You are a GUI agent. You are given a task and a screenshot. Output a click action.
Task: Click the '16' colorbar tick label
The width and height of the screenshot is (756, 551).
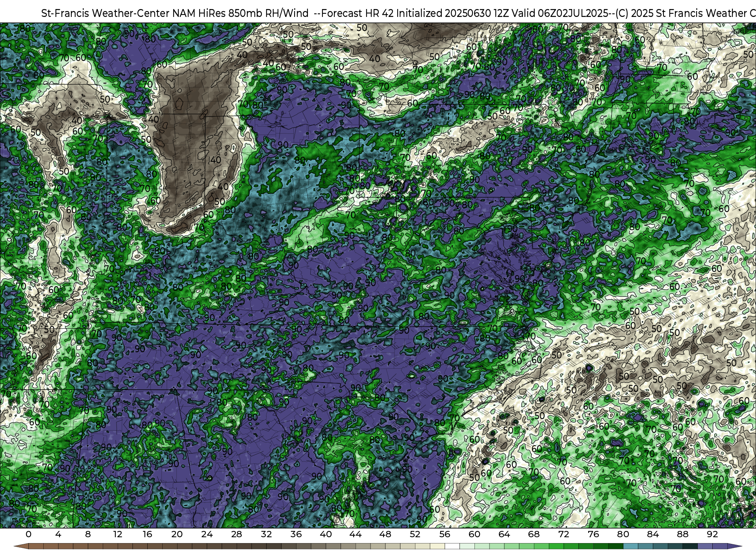[147, 534]
